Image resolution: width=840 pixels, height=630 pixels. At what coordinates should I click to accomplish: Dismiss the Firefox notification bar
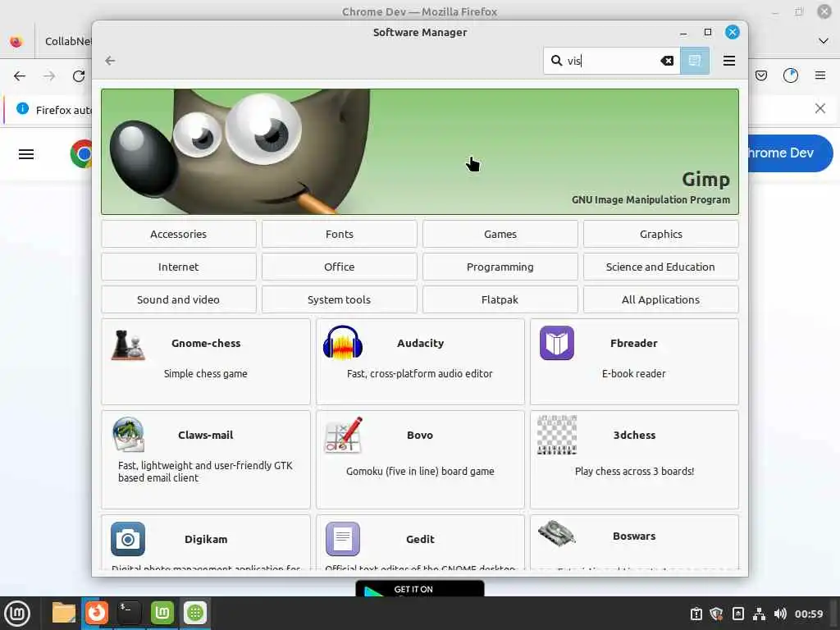pyautogui.click(x=820, y=108)
